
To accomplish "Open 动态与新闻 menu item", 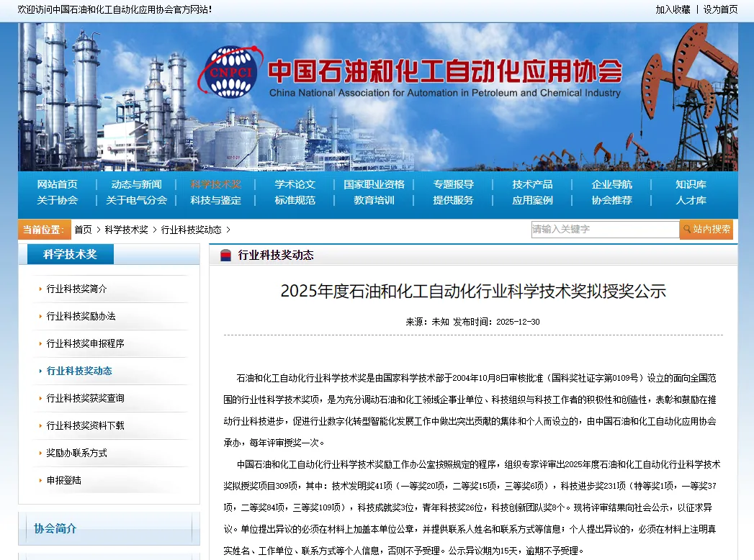I will pos(137,184).
